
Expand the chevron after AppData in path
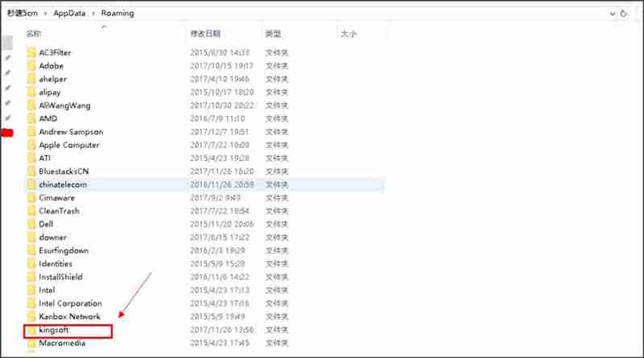pos(93,14)
